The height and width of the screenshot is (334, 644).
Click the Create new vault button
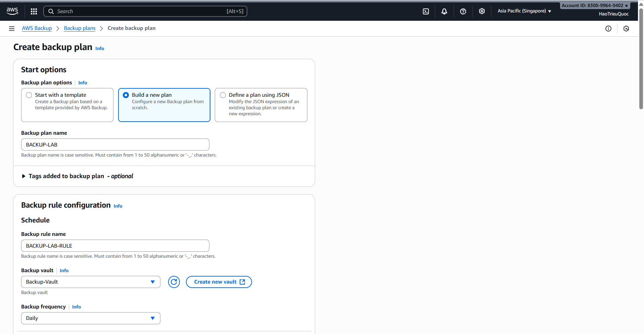[x=219, y=282]
